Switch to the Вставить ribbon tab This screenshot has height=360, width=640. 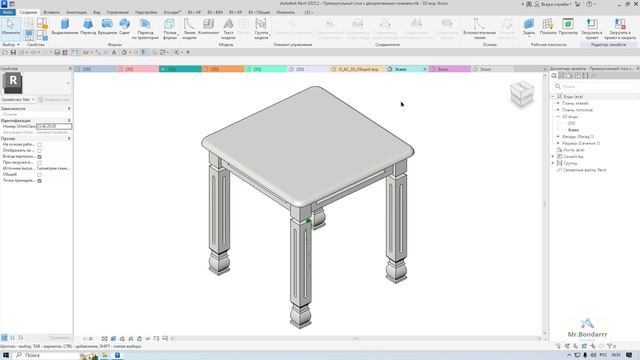pyautogui.click(x=51, y=12)
